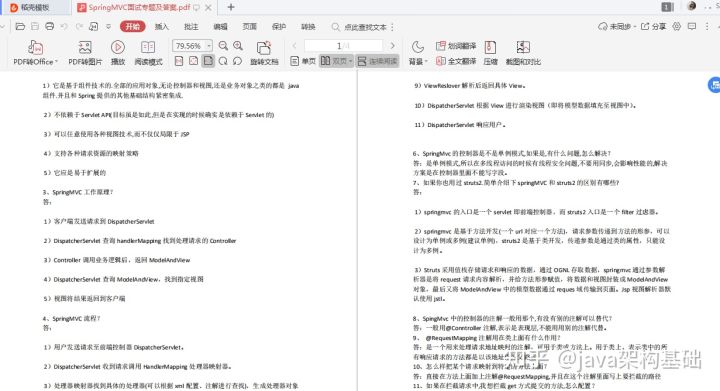720x391 pixels.
Task: Open the 背景 background moon tool
Action: (417, 52)
